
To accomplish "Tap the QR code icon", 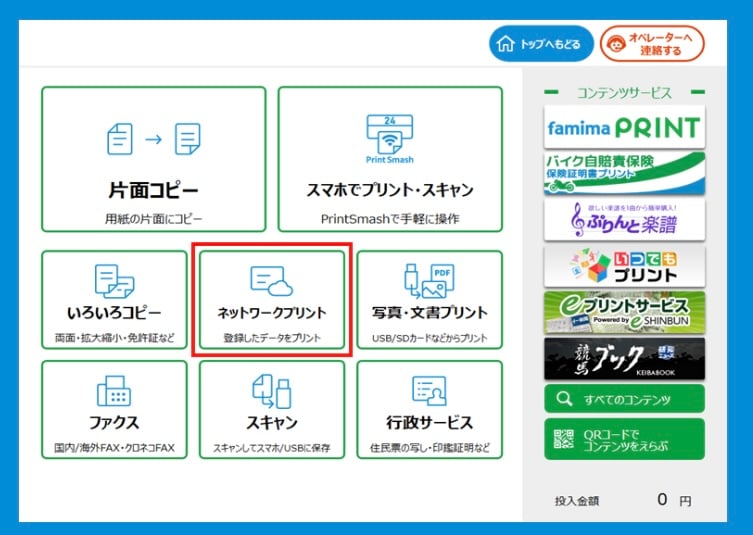I will 564,439.
